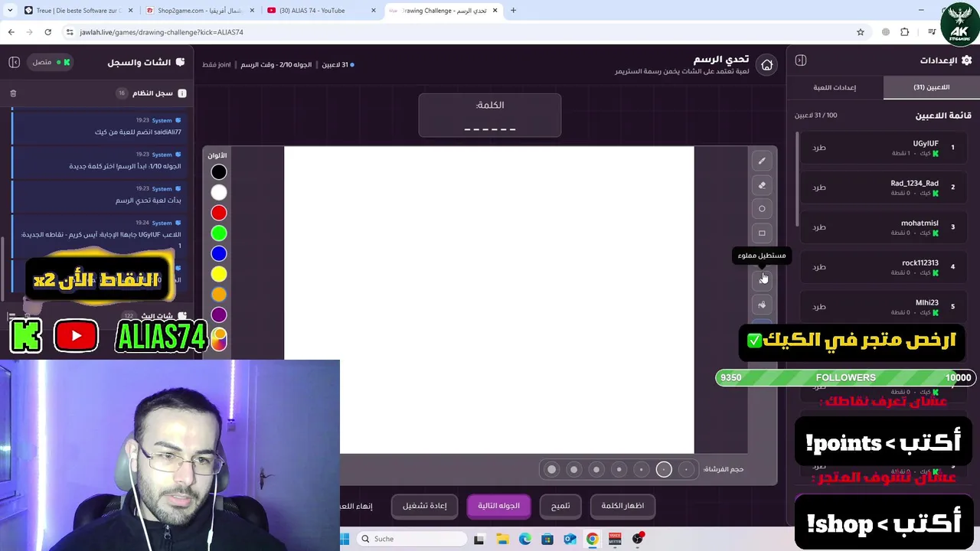Pick the white color swatch
Viewport: 980px width, 551px height.
pyautogui.click(x=219, y=193)
